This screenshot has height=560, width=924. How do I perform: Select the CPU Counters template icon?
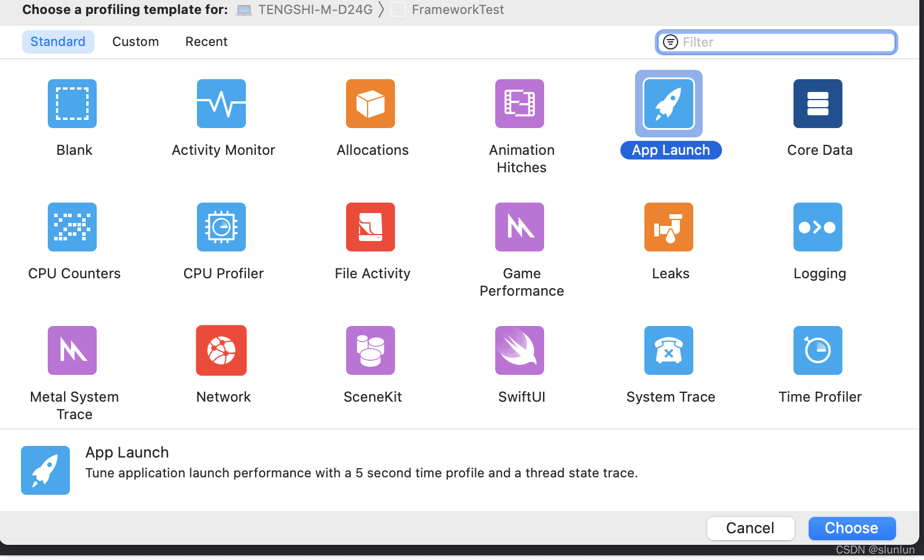[x=72, y=227]
